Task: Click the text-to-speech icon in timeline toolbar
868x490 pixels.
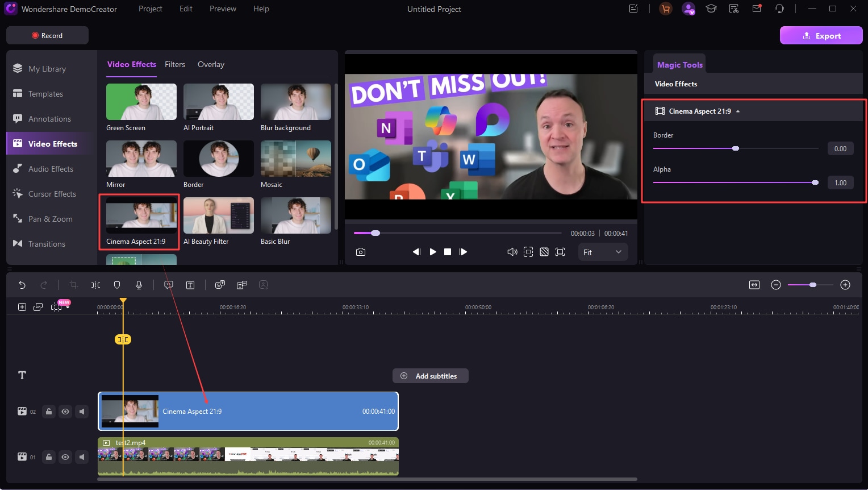Action: pyautogui.click(x=242, y=285)
